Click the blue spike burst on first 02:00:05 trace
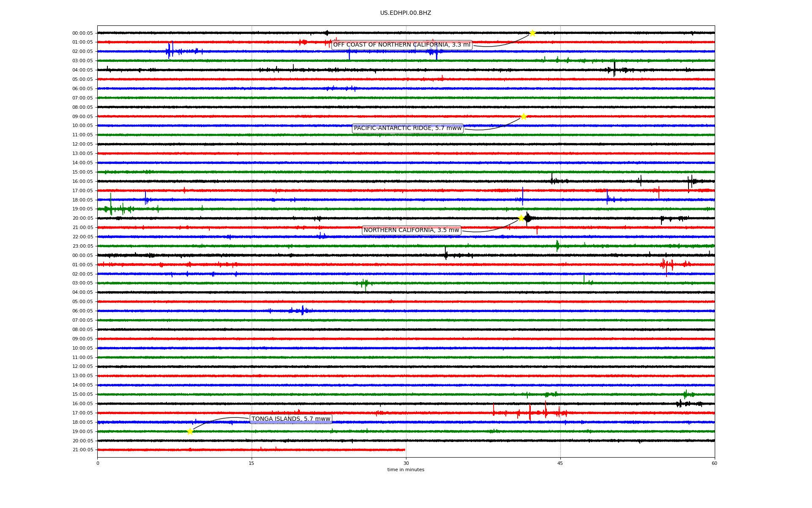This screenshot has width=812, height=508. 170,51
